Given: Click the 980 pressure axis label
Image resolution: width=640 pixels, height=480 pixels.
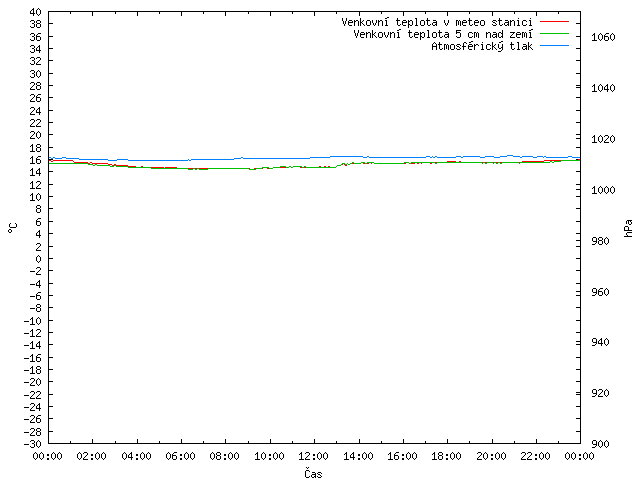Looking at the screenshot, I should click(x=600, y=241).
